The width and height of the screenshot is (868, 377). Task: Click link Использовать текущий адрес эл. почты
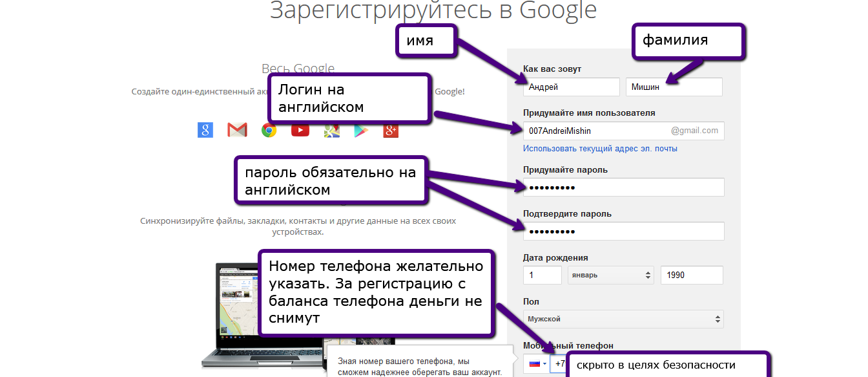(601, 149)
